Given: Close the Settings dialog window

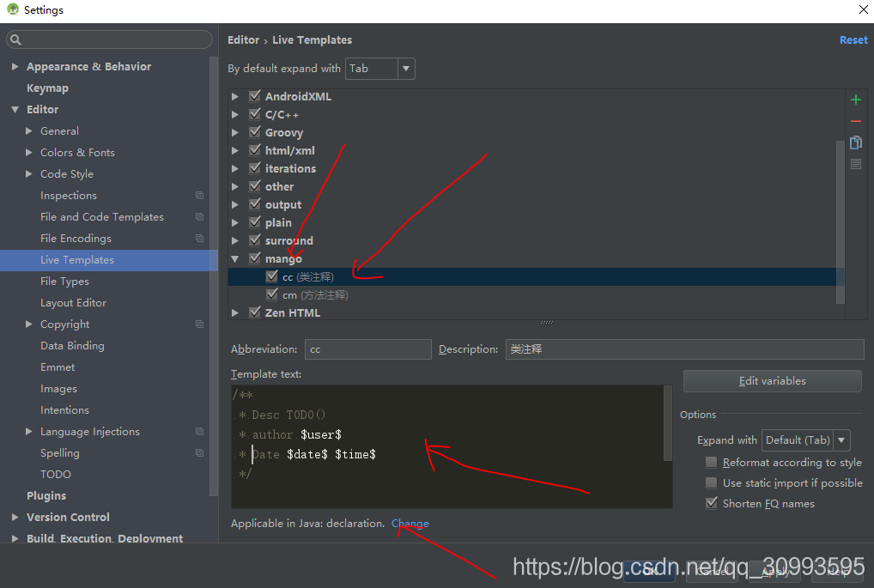Looking at the screenshot, I should pyautogui.click(x=863, y=9).
